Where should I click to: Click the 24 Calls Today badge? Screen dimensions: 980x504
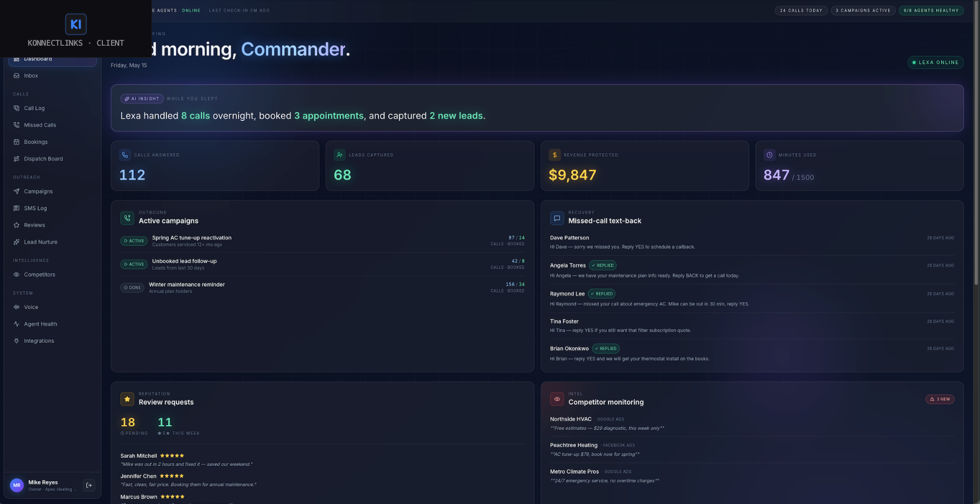pos(801,10)
